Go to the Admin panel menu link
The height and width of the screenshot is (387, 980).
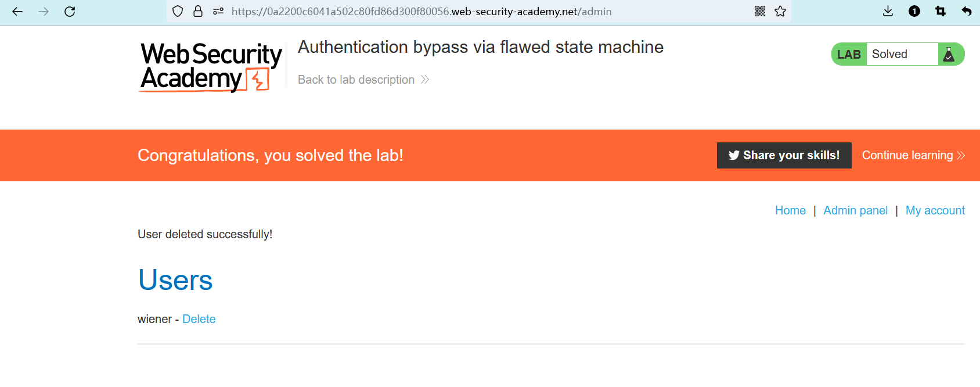[x=855, y=210]
